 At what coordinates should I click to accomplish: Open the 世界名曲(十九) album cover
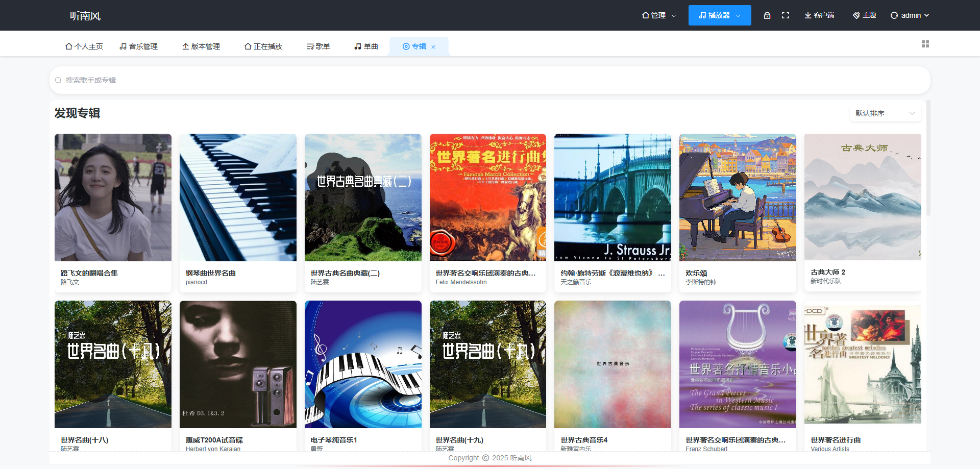click(488, 364)
